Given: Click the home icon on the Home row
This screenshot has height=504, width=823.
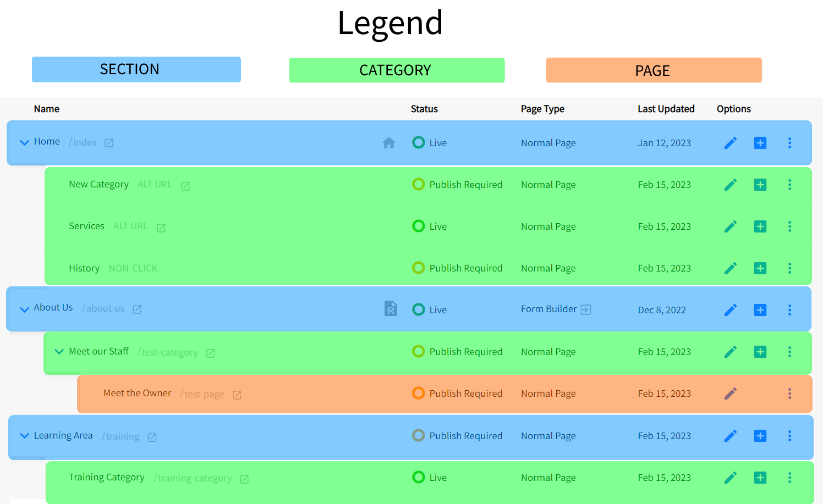Looking at the screenshot, I should [389, 142].
